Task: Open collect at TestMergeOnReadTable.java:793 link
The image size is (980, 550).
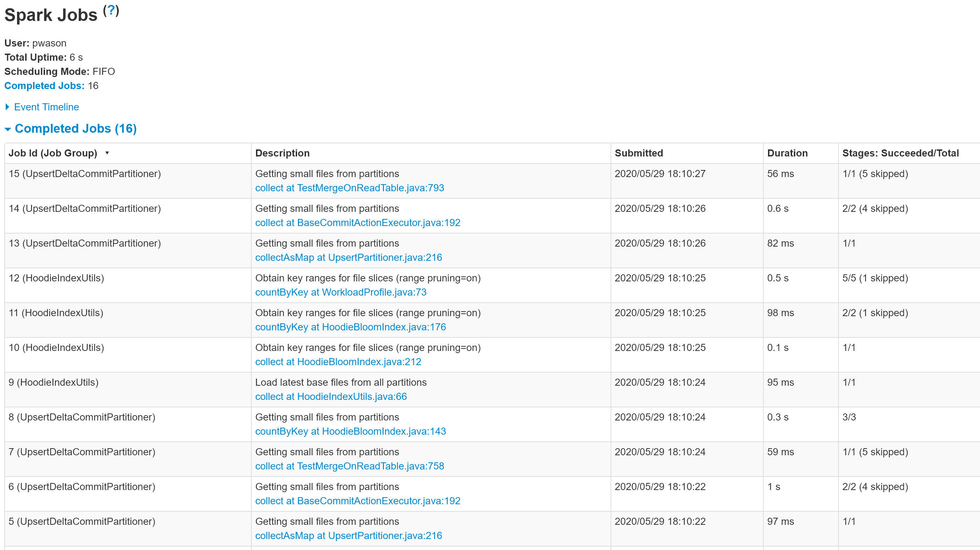Action: tap(349, 188)
